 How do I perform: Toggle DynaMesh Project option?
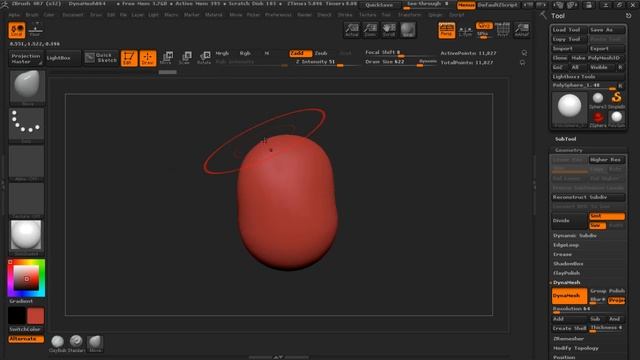616,300
